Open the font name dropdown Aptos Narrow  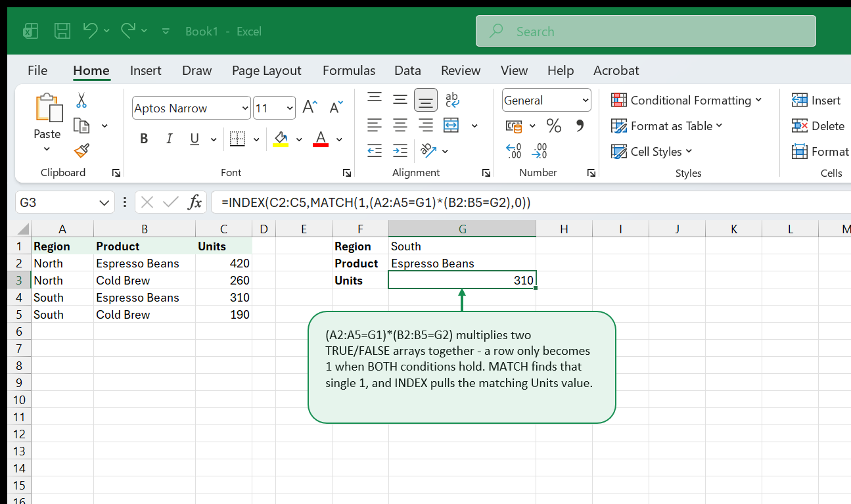pos(245,108)
